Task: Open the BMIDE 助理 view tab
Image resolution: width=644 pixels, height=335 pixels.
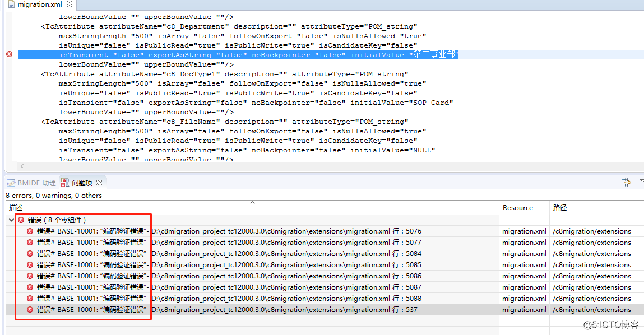Action: tap(31, 183)
